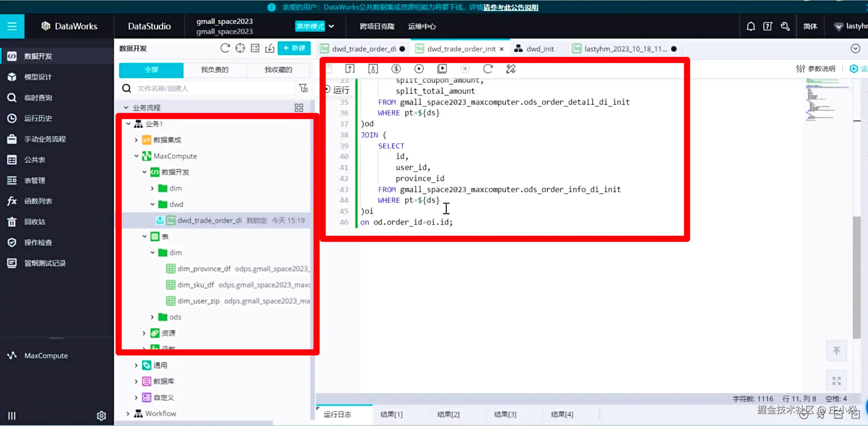Open the 简单模式 dropdown arrow

(x=331, y=26)
